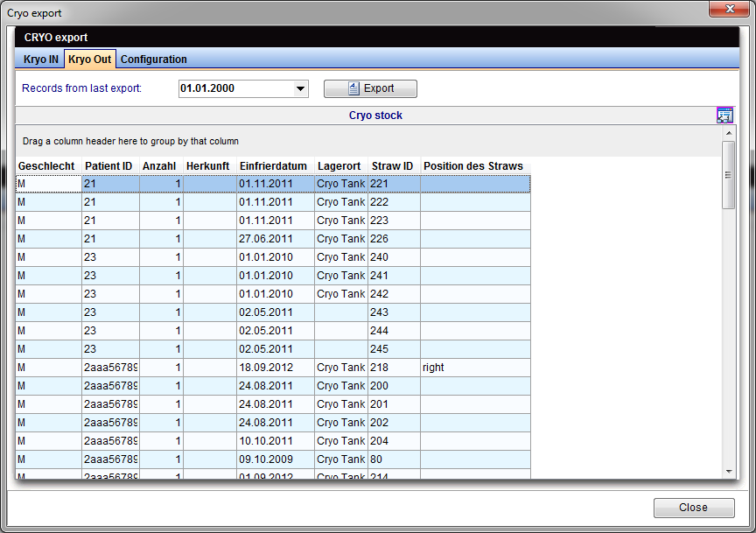This screenshot has height=533, width=756.
Task: Click the Herkunft column header
Action: point(210,166)
